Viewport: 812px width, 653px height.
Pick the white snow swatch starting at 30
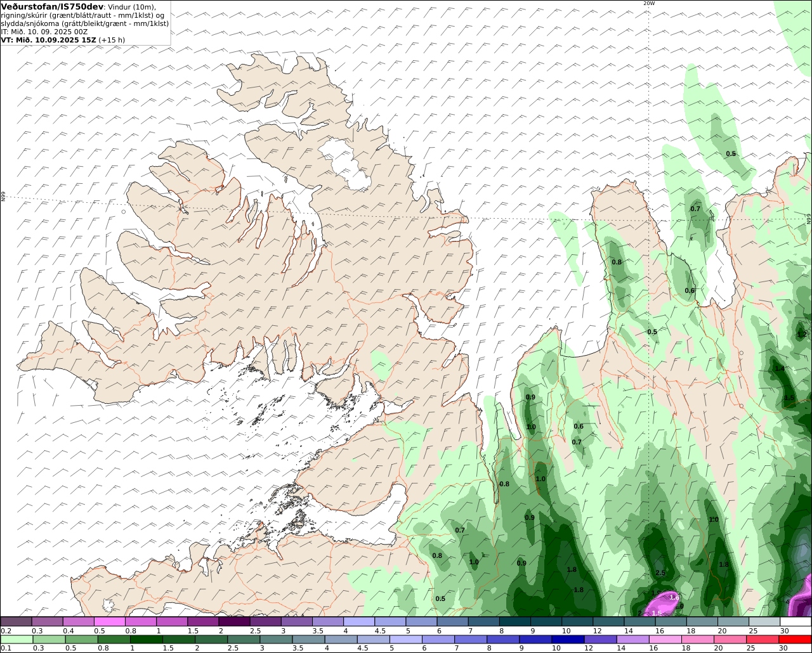pos(796,621)
